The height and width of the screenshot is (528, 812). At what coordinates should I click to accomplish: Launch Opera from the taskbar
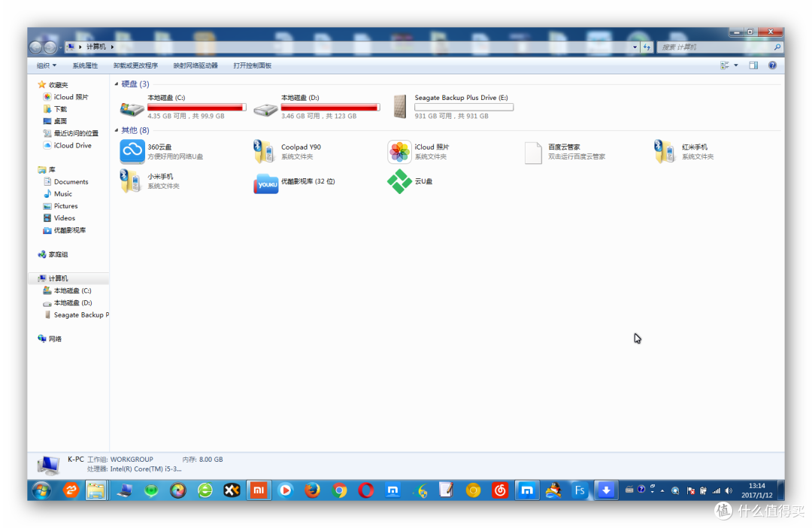[x=366, y=490]
